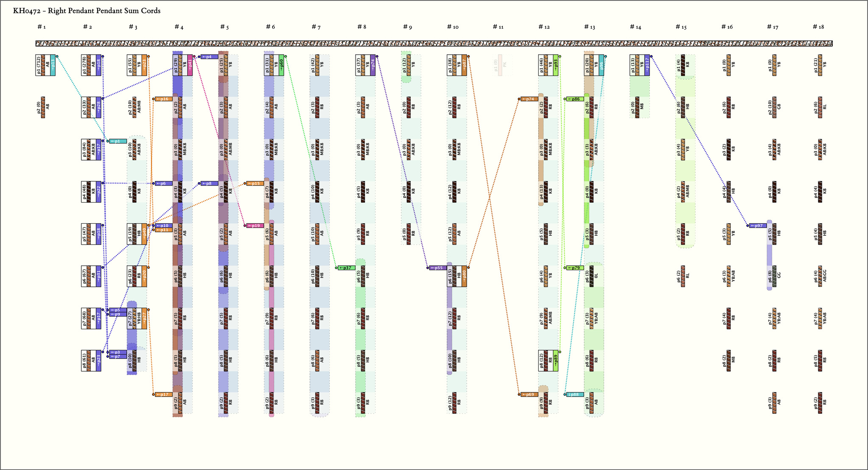Select the green ←p37 tag
Viewport: 868px width, 470px height.
pyautogui.click(x=347, y=268)
